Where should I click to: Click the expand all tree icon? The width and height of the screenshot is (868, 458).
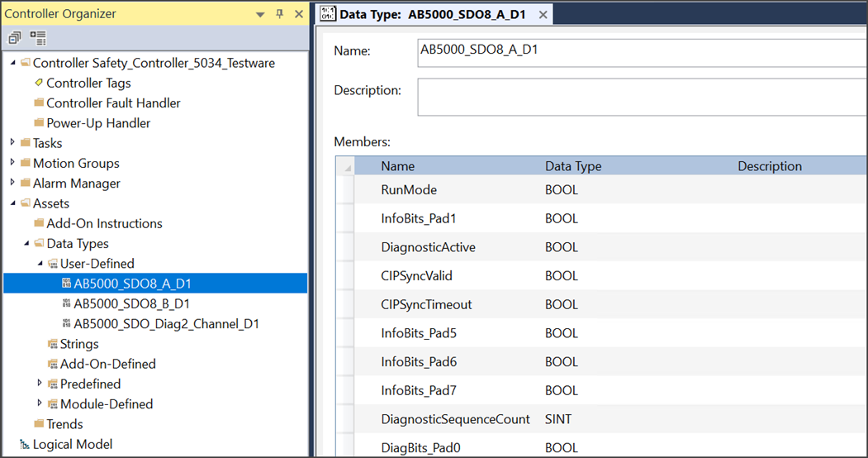(x=38, y=38)
